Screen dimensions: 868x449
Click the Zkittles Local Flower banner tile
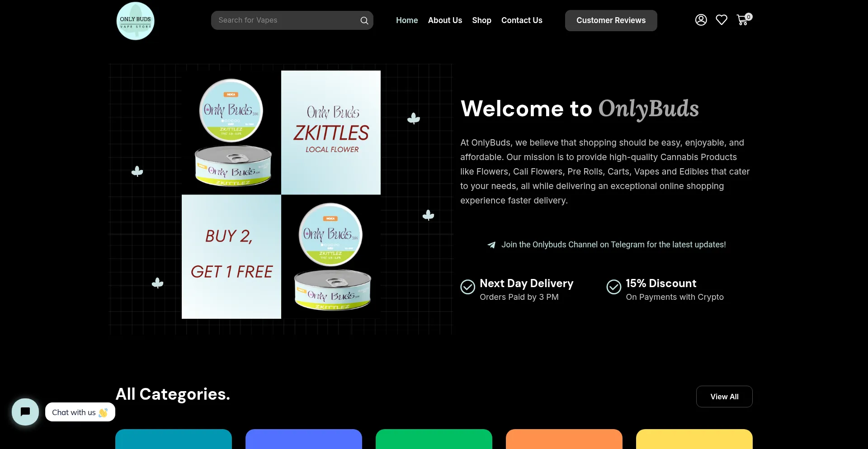[x=331, y=132]
